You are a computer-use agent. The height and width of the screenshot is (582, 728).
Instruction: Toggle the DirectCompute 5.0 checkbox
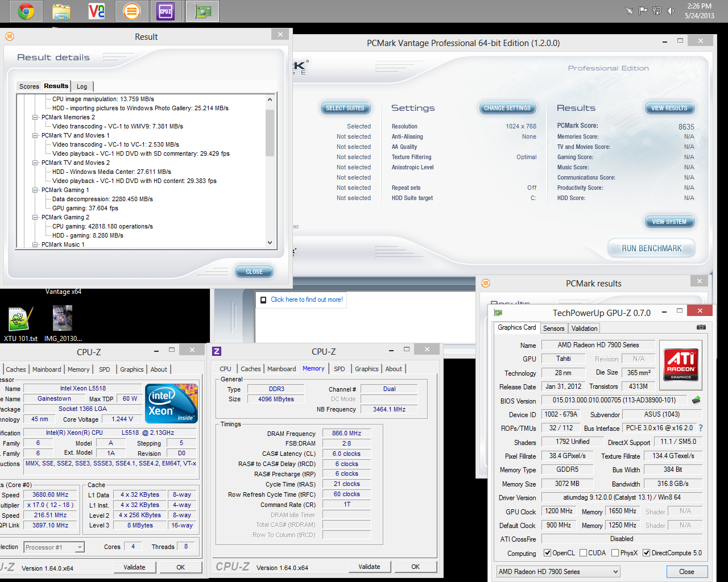click(x=646, y=553)
